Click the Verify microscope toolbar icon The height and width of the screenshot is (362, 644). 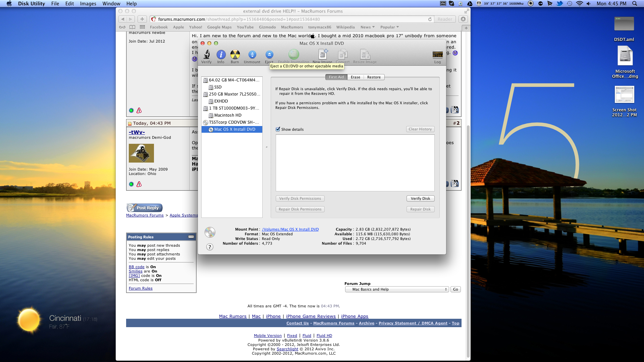point(207,55)
